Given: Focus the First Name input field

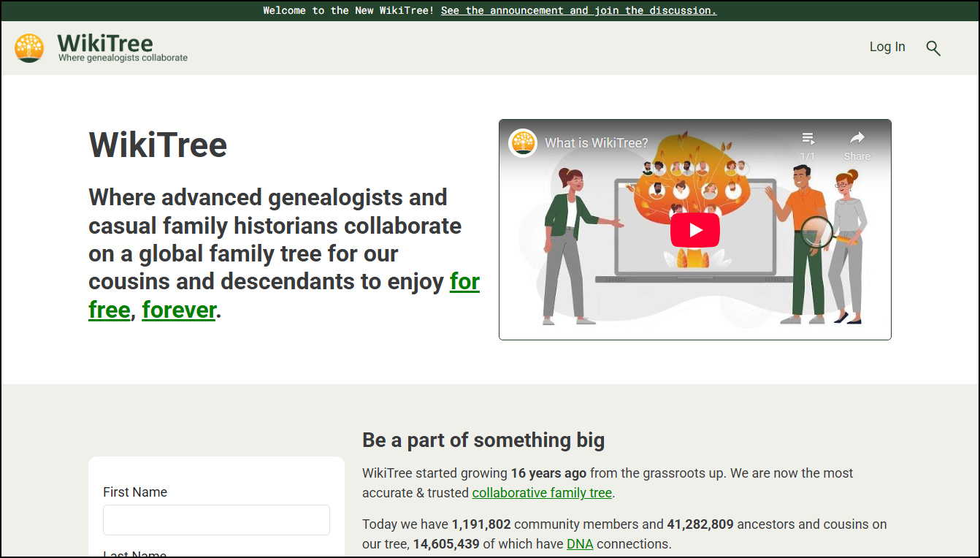Looking at the screenshot, I should pyautogui.click(x=216, y=520).
